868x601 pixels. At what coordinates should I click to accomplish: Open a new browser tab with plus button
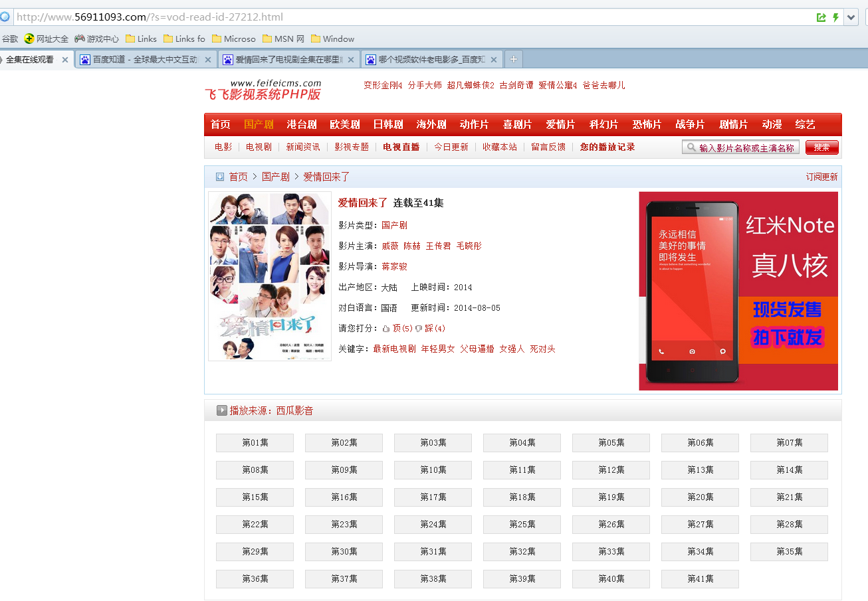click(513, 59)
